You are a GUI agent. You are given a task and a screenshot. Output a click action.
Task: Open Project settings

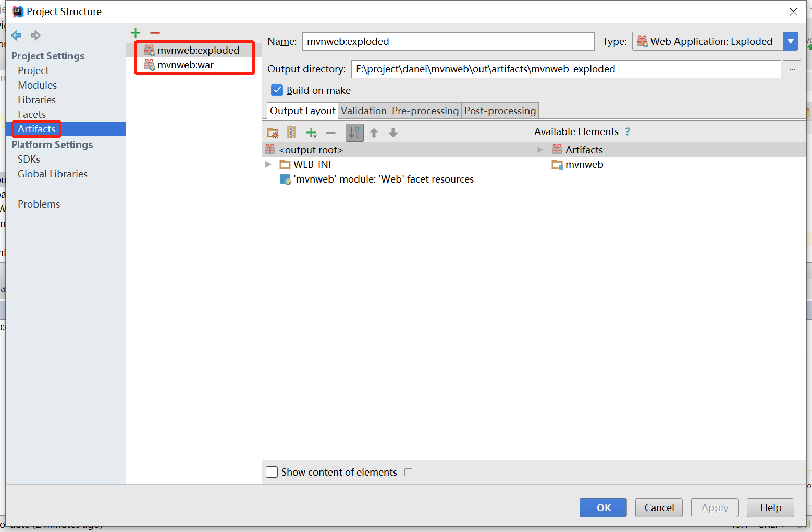tap(33, 70)
